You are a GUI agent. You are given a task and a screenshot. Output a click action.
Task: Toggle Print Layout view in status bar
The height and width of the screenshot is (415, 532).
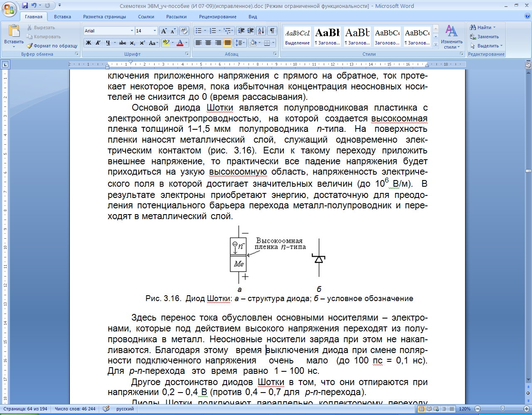click(422, 409)
